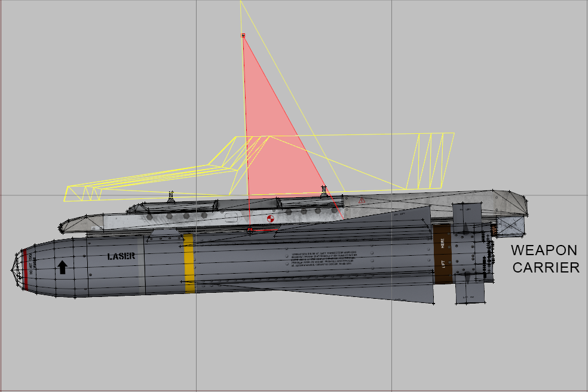Screen dimensions: 588x392
Task: Click the red stripe near missile nose
Action: 25,270
